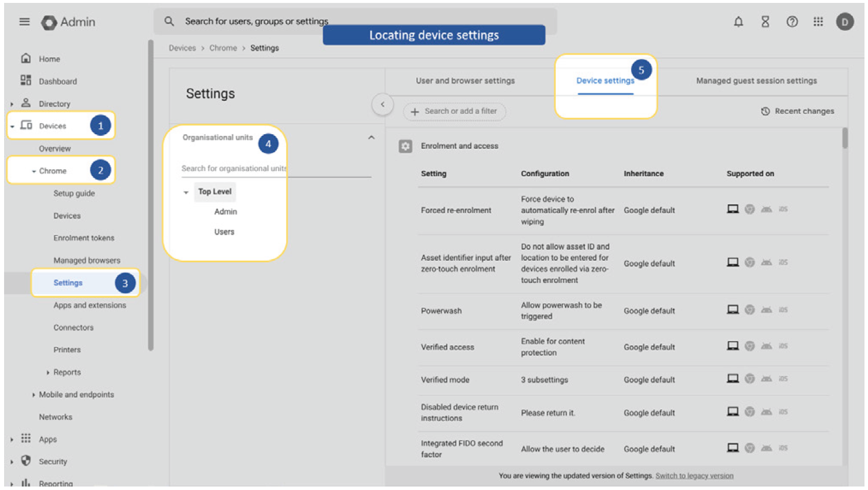Click the Directory person icon

(26, 103)
